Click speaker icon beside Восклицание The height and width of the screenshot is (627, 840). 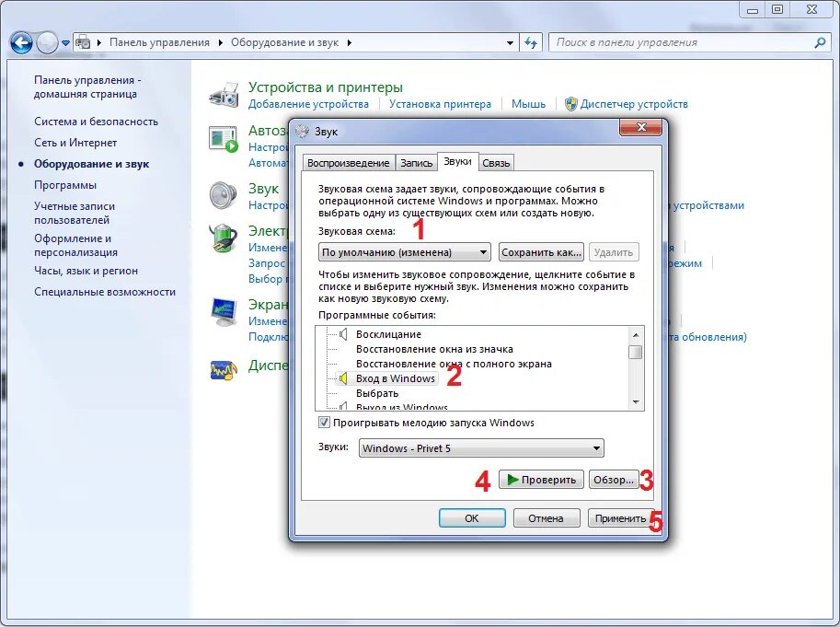343,334
